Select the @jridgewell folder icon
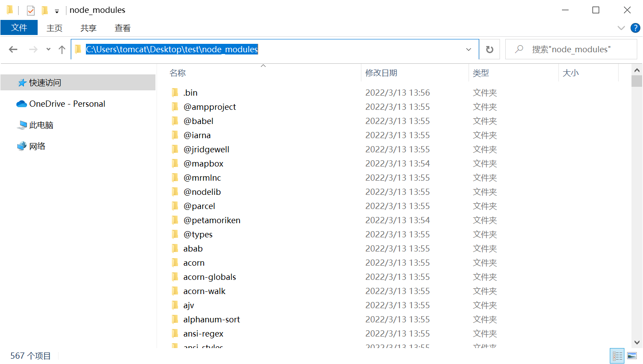Viewport: 643px width, 364px height. click(x=175, y=149)
